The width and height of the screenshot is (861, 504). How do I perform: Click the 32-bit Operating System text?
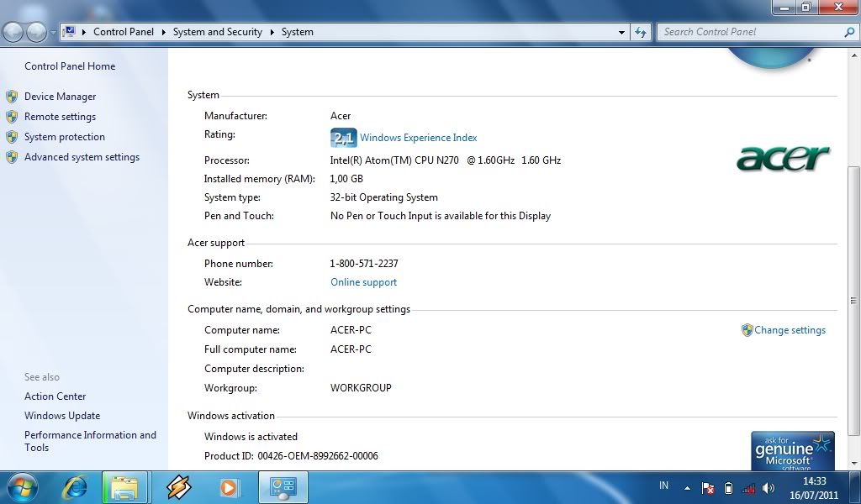(x=383, y=197)
